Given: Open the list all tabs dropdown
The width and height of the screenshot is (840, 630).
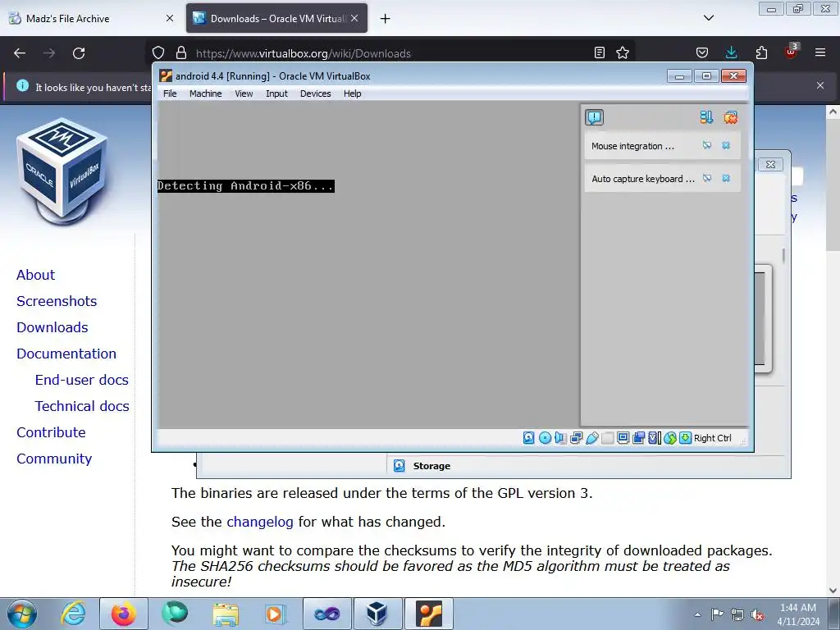Looking at the screenshot, I should coord(709,18).
